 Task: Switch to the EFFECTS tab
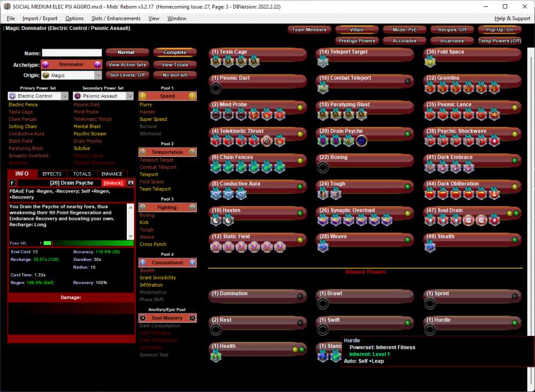click(52, 173)
